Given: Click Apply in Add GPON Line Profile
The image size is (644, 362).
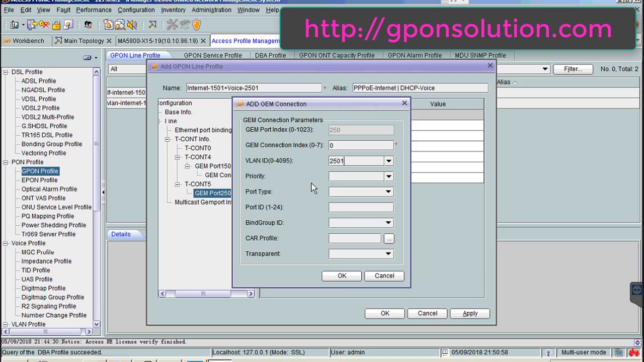Looking at the screenshot, I should (470, 313).
